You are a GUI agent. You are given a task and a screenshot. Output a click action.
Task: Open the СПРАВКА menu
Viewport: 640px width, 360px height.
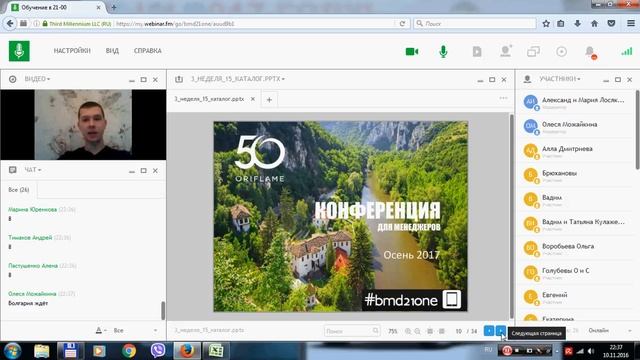(148, 51)
